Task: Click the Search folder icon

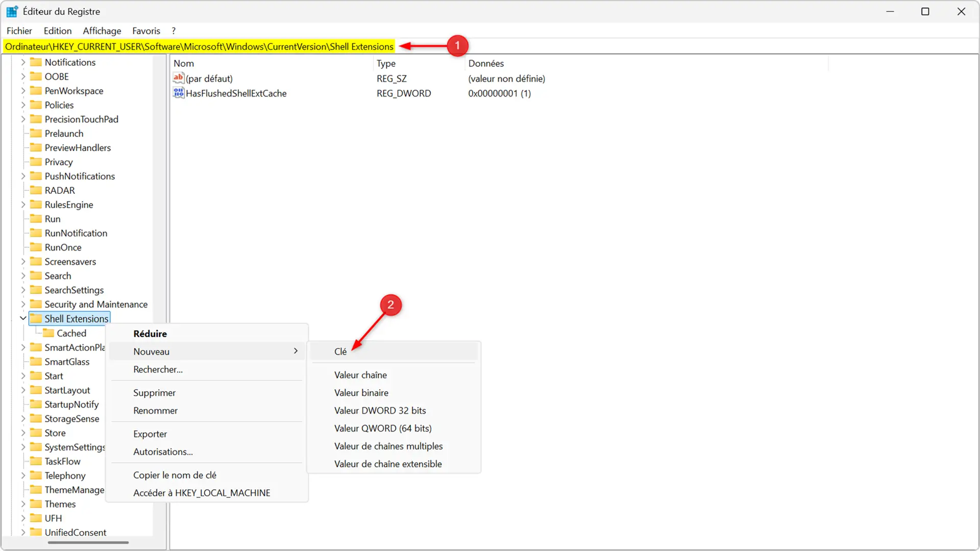Action: [x=36, y=276]
